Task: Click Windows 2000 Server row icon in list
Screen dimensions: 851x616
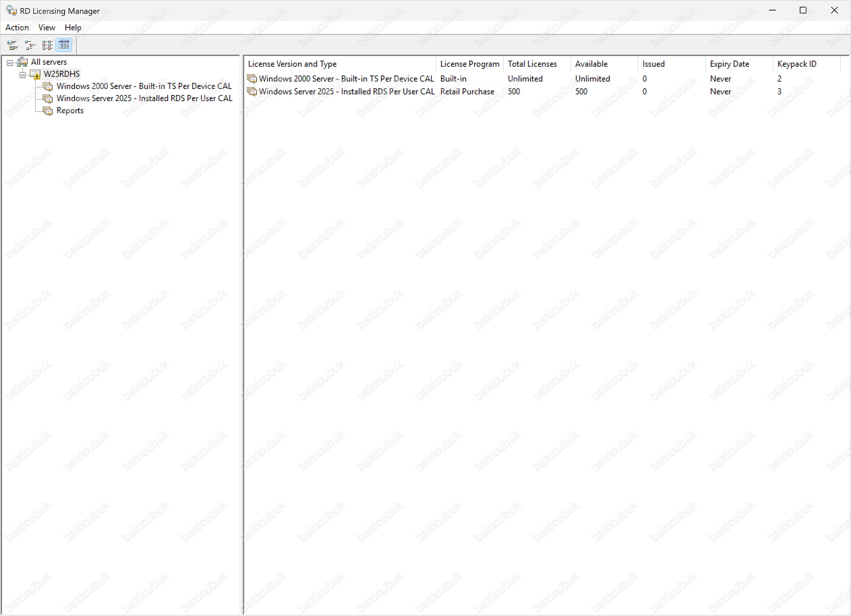Action: [252, 79]
